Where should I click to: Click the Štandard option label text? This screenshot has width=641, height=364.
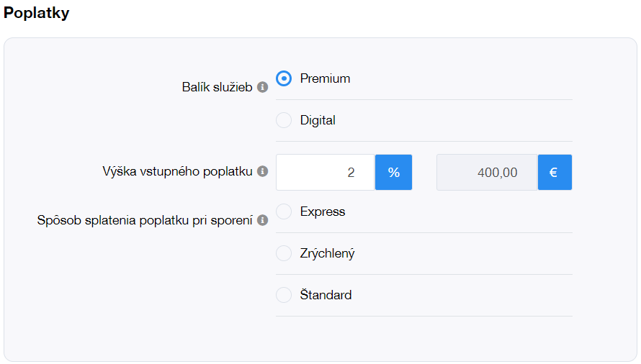pos(326,295)
